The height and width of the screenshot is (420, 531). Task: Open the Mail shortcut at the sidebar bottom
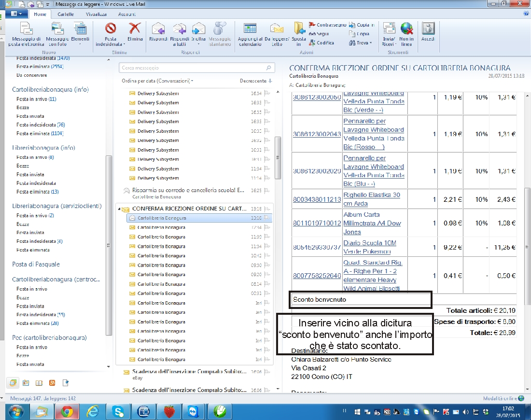tap(13, 383)
